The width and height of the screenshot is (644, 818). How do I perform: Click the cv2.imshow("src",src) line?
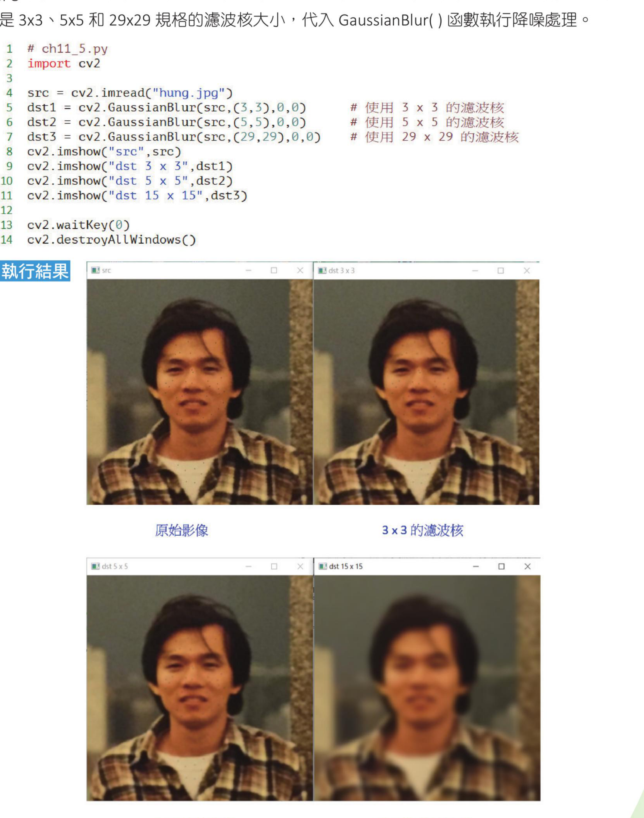[x=104, y=152]
